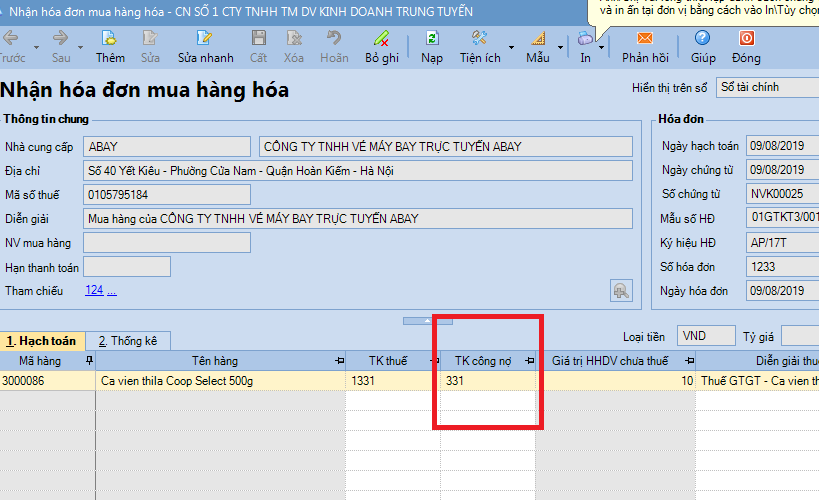Click the Tỷ giá exchange rate field

click(800, 336)
